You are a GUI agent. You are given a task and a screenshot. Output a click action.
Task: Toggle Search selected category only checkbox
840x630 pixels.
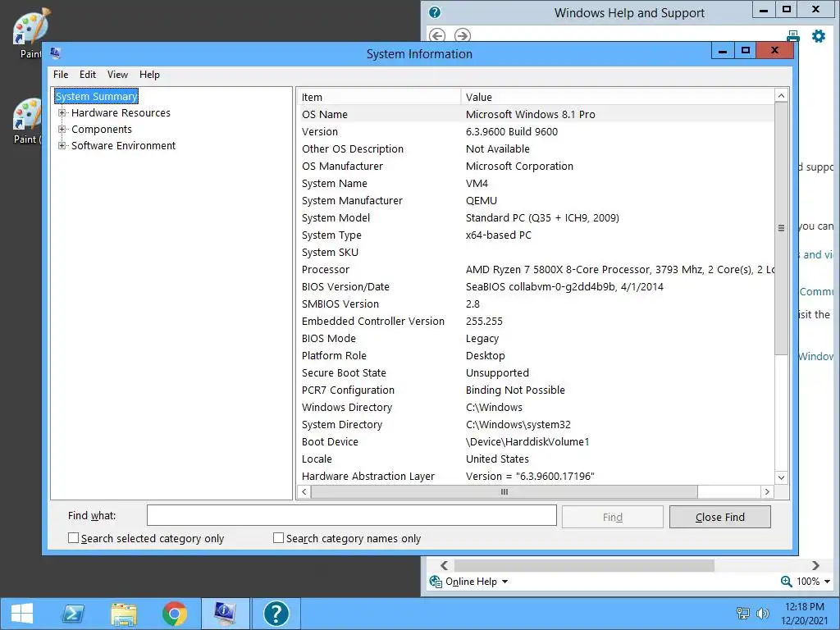pyautogui.click(x=73, y=538)
